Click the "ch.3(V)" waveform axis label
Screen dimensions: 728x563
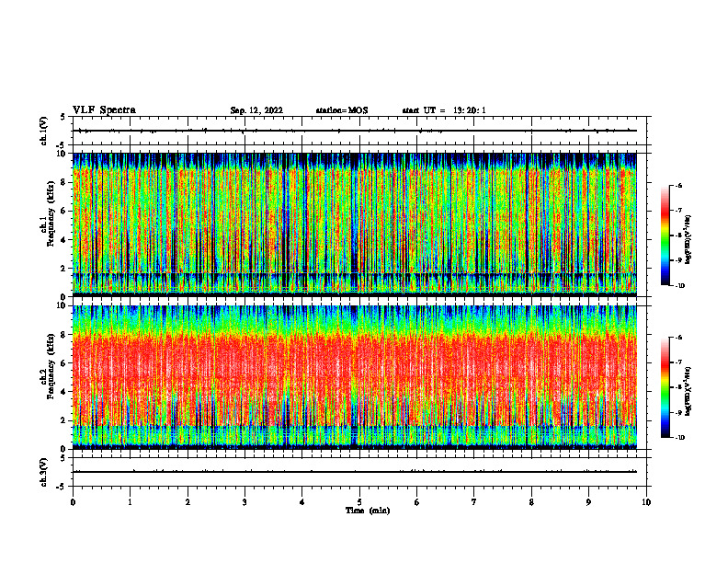(x=43, y=472)
